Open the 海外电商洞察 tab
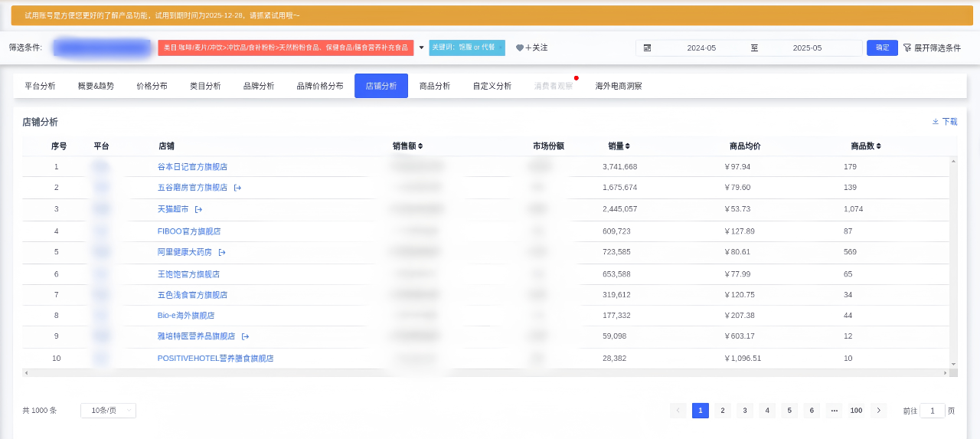Viewport: 980px width, 439px height. (x=619, y=86)
